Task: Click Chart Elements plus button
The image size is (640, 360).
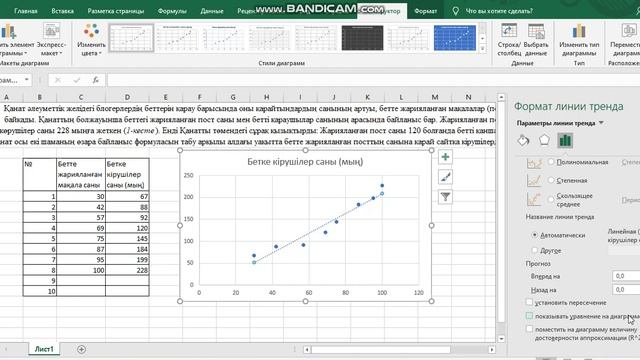Action: coord(445,157)
